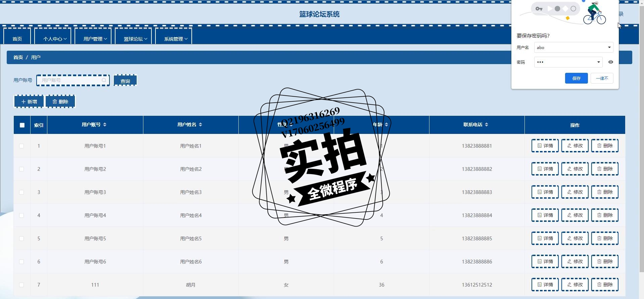Image resolution: width=644 pixels, height=299 pixels.
Task: View 详情 for 用户账号5
Action: (545, 238)
